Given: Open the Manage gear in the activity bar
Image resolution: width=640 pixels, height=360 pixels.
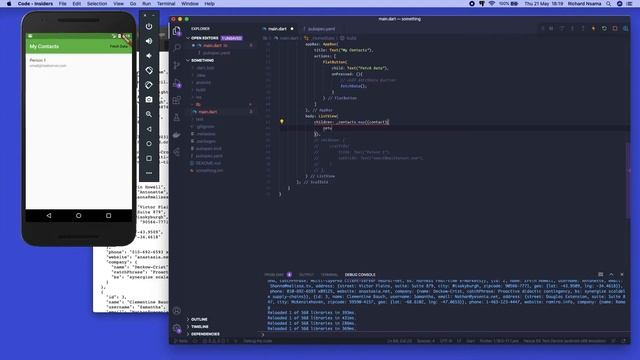Looking at the screenshot, I should [177, 328].
